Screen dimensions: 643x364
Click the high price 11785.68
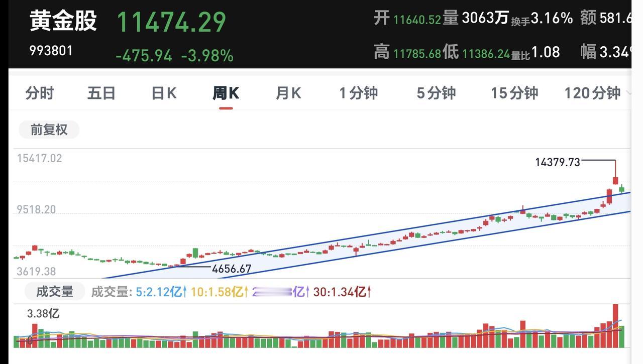(x=417, y=54)
